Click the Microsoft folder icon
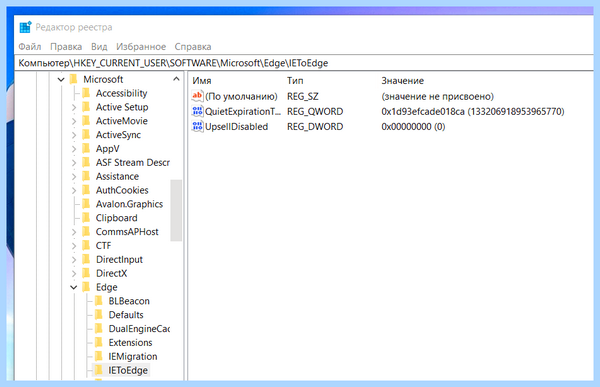 click(x=74, y=79)
